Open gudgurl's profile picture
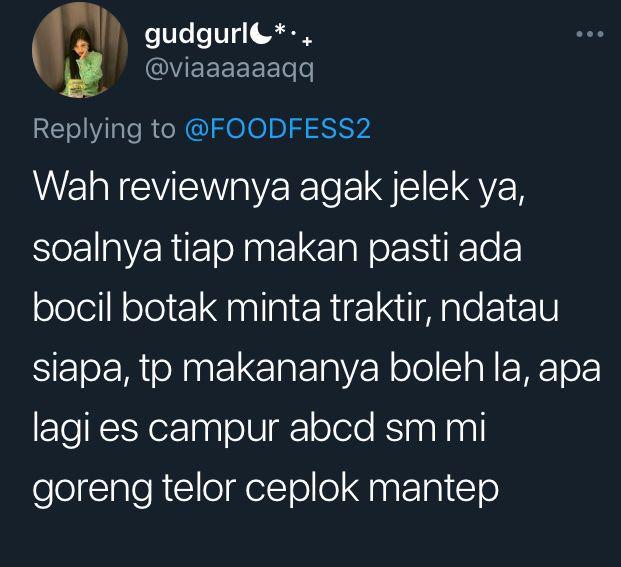 pyautogui.click(x=80, y=49)
